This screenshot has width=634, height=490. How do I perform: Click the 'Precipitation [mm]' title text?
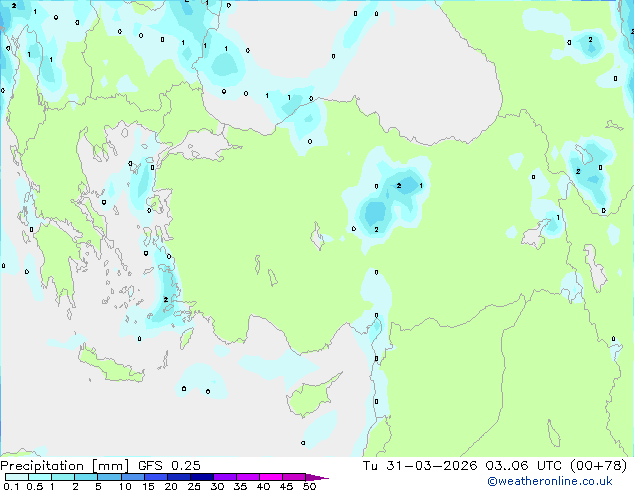tap(65, 466)
